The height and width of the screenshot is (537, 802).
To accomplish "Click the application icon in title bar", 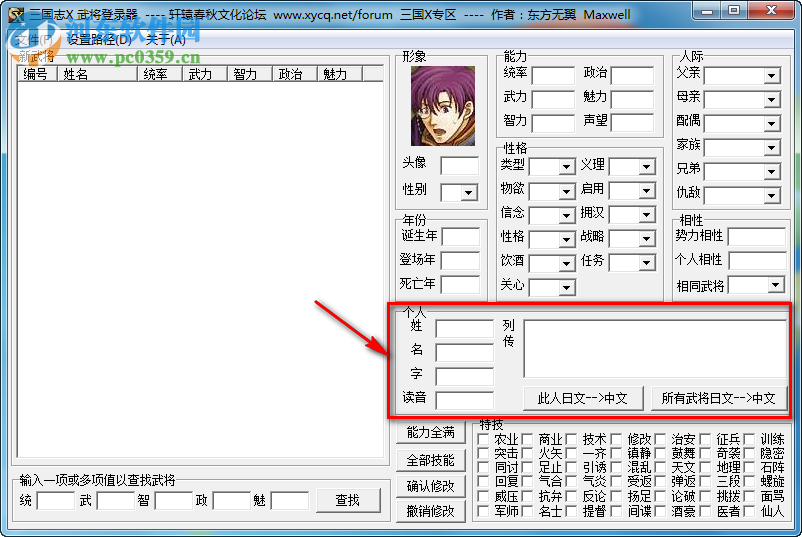I will coord(15,14).
